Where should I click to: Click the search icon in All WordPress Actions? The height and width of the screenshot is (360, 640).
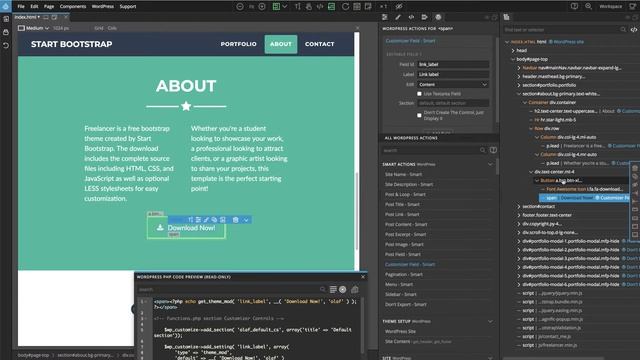coord(482,150)
